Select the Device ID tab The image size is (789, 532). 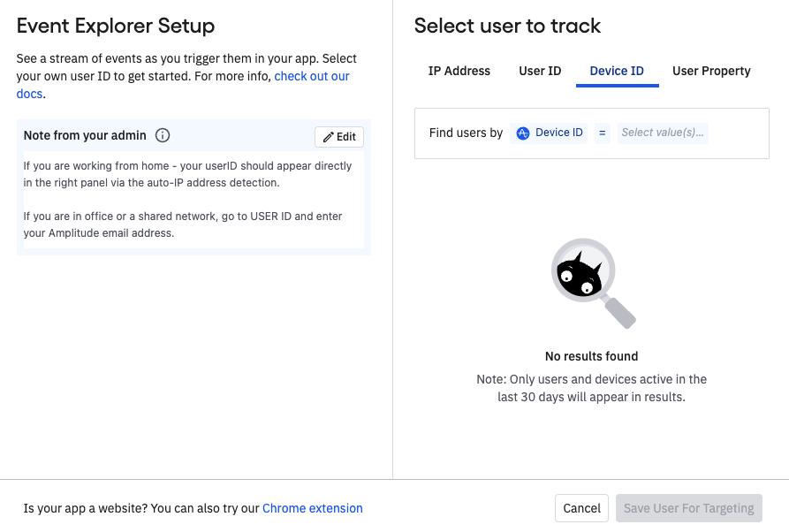617,71
